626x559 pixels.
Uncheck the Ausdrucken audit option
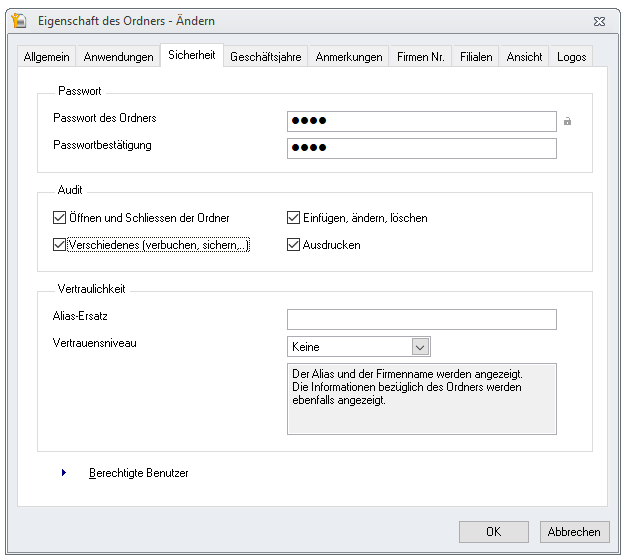(294, 245)
